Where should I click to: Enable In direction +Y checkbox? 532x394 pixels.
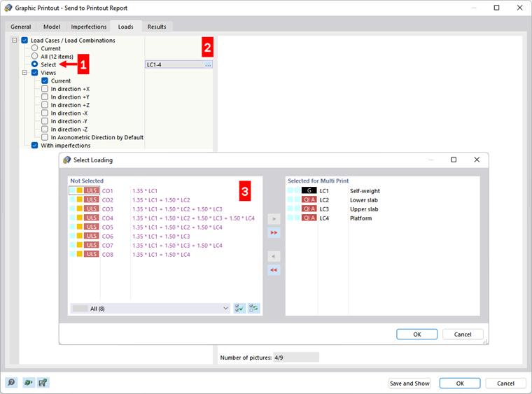pyautogui.click(x=45, y=97)
